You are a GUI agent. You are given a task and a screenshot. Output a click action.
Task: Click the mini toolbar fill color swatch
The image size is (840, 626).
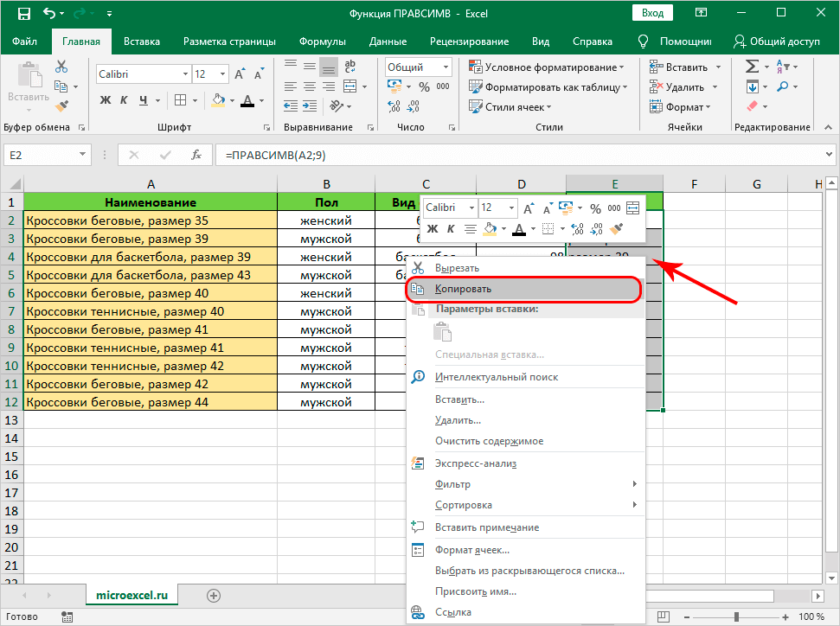click(x=489, y=229)
